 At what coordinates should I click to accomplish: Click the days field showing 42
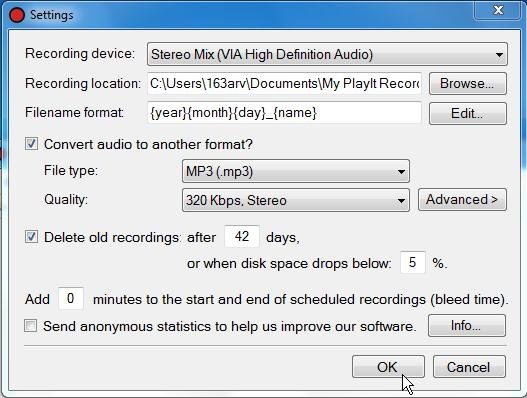point(242,236)
